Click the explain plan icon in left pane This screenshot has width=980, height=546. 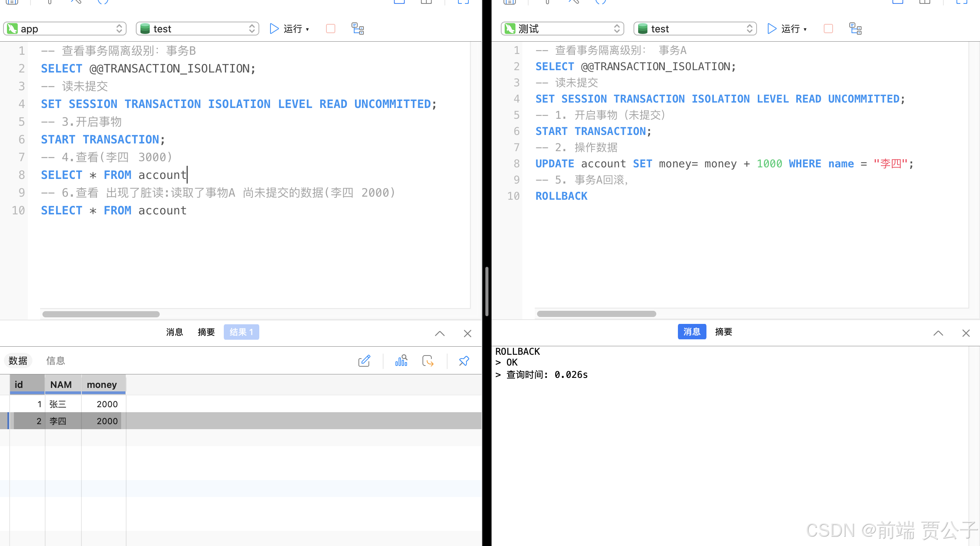click(358, 29)
